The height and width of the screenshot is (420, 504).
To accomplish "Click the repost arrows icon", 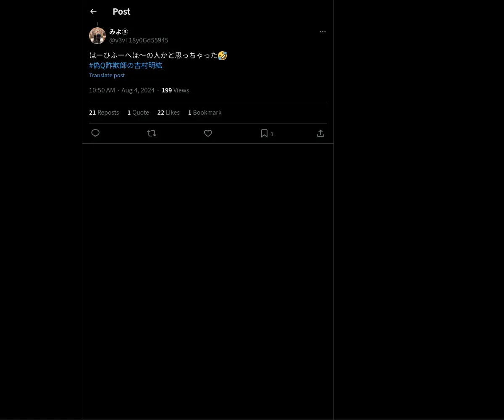I will (x=152, y=133).
